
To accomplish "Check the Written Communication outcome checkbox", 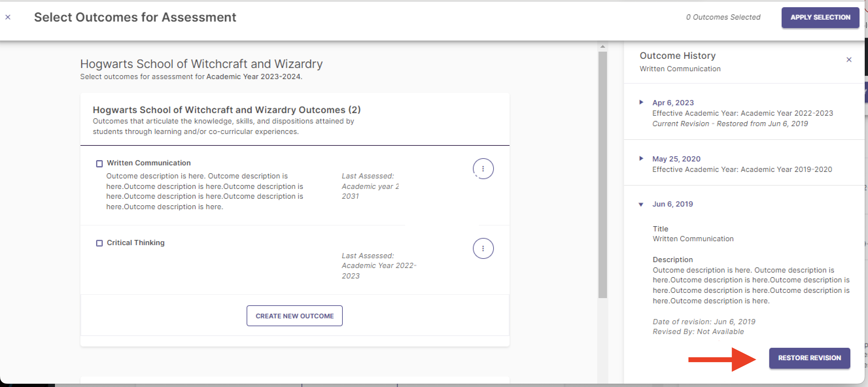I will 99,164.
